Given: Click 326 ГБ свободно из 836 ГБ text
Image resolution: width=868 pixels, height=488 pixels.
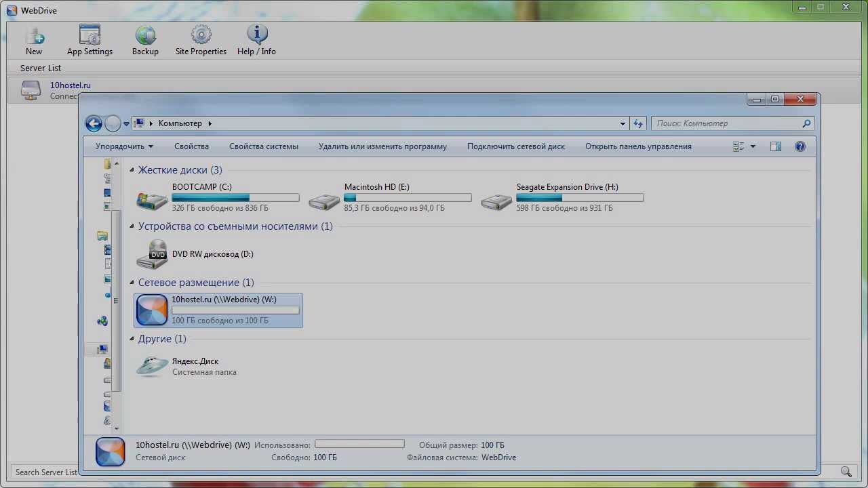Looking at the screenshot, I should point(220,208).
